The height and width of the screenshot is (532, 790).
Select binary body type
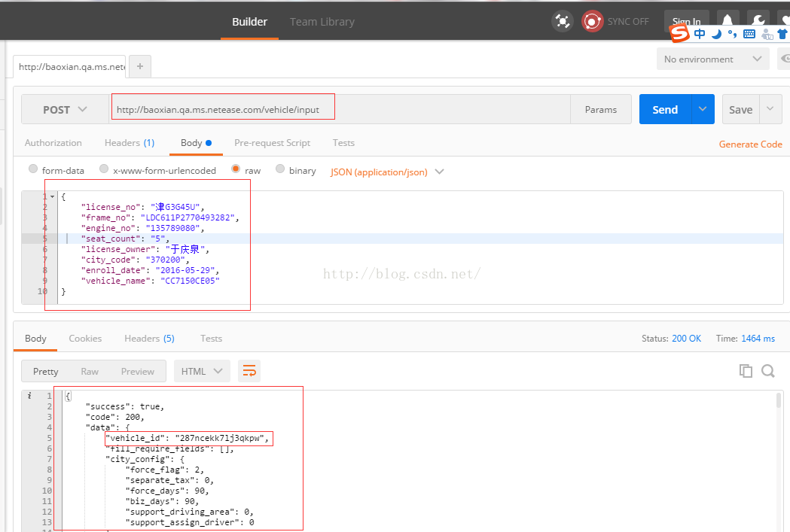click(280, 169)
